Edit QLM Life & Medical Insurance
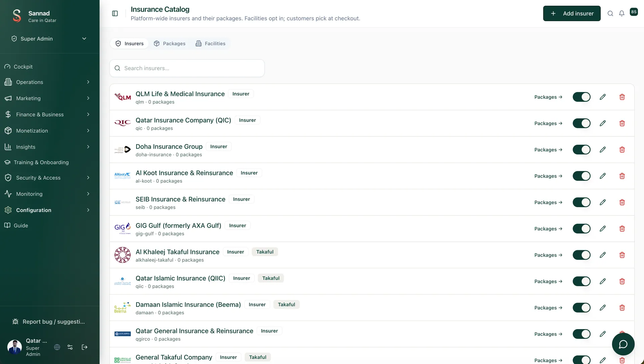Viewport: 644px width, 364px height. [x=603, y=97]
